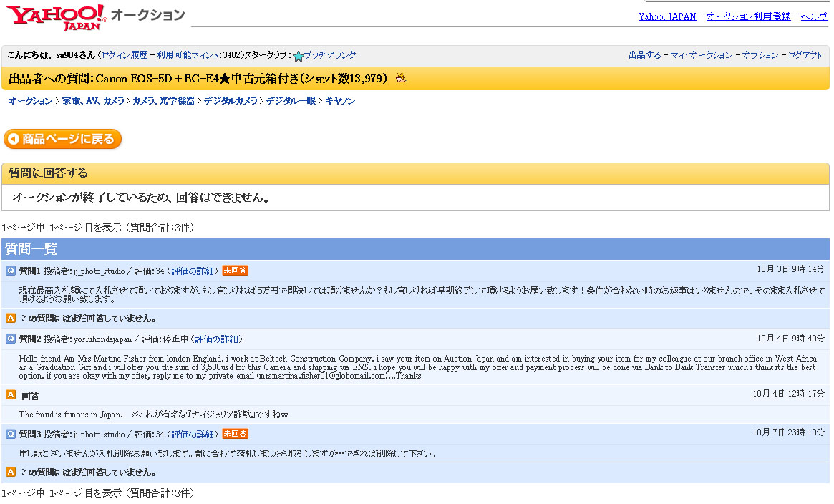Click ログアウト to sign out
The width and height of the screenshot is (834, 504).
(x=805, y=54)
